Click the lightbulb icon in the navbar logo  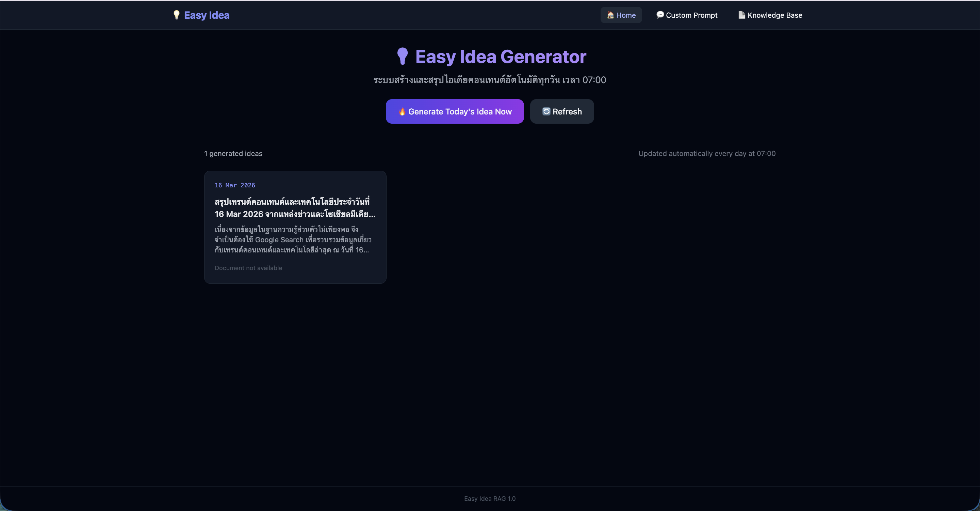point(176,15)
